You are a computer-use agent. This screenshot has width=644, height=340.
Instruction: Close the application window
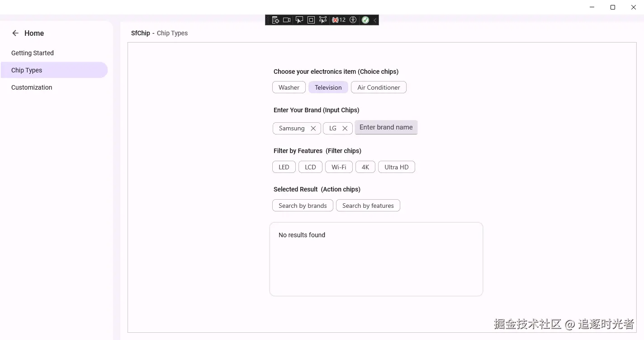(x=634, y=7)
